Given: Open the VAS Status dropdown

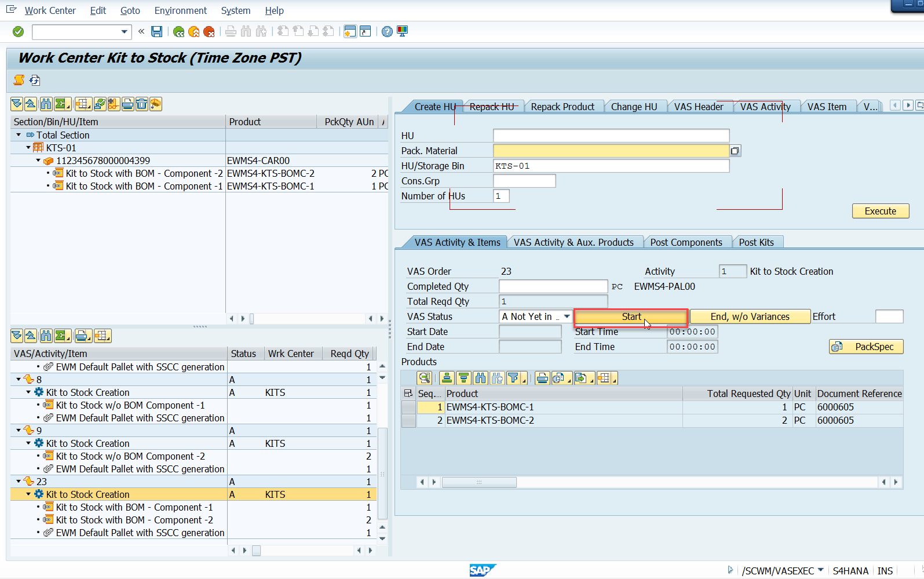Looking at the screenshot, I should [567, 316].
